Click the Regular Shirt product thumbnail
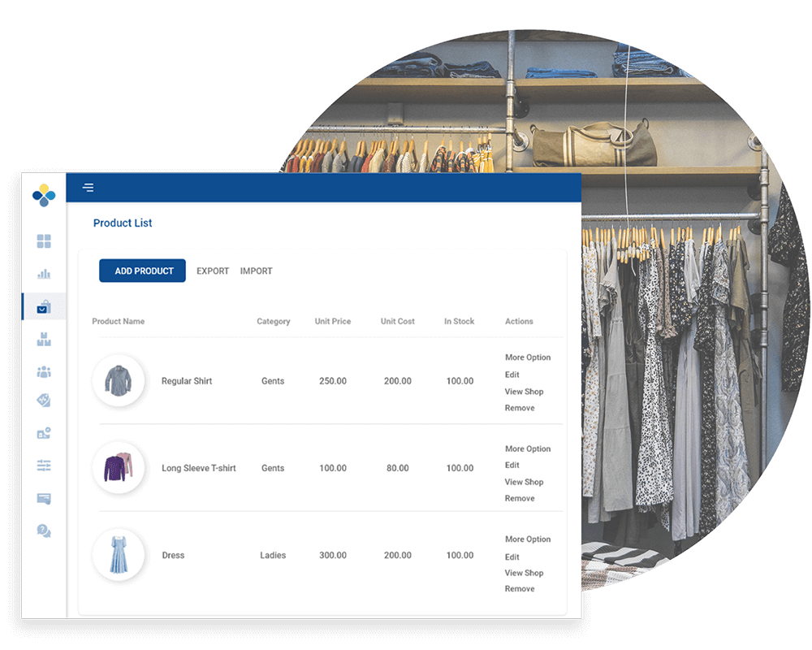The width and height of the screenshot is (812, 650). pyautogui.click(x=119, y=380)
